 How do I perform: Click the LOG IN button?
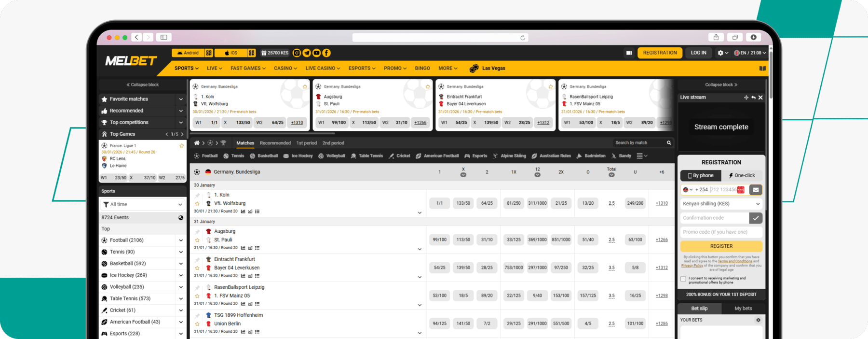pos(698,53)
